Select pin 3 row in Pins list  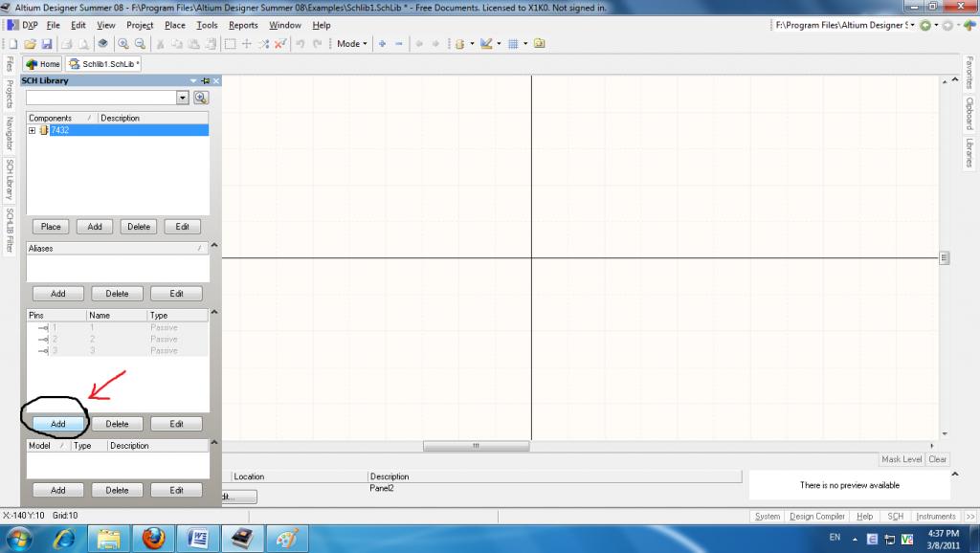pos(118,350)
